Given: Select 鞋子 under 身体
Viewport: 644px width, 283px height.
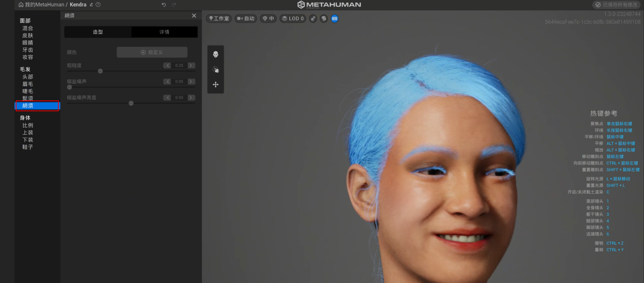Looking at the screenshot, I should (28, 147).
